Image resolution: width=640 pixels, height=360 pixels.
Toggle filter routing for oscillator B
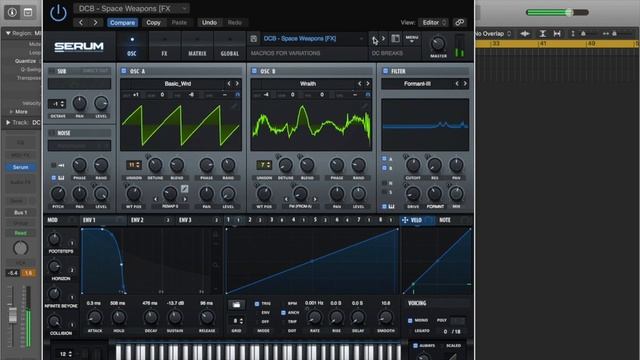[384, 168]
